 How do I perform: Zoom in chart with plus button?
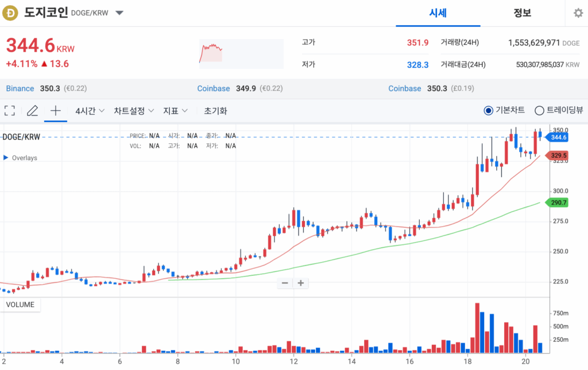[301, 283]
